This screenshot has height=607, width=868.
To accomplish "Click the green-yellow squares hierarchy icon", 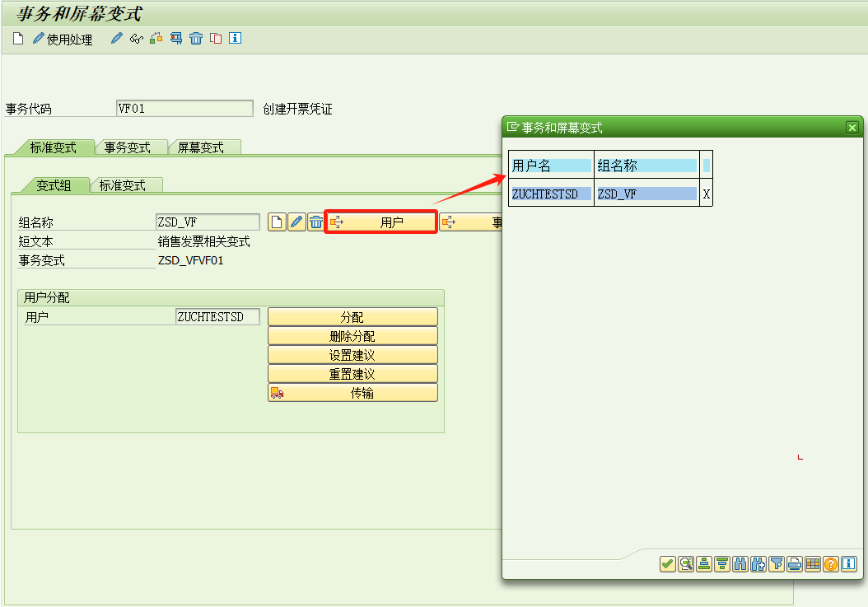I will (x=156, y=38).
